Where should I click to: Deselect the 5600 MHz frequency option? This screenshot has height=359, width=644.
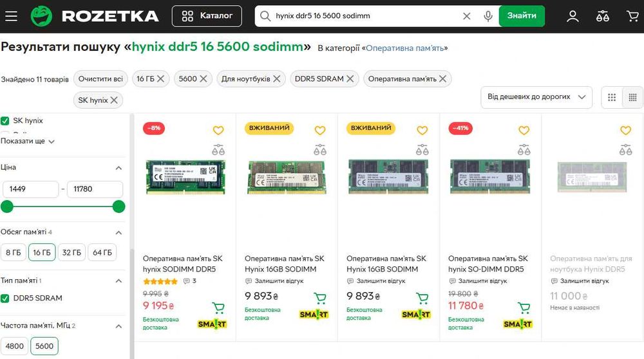(x=44, y=346)
